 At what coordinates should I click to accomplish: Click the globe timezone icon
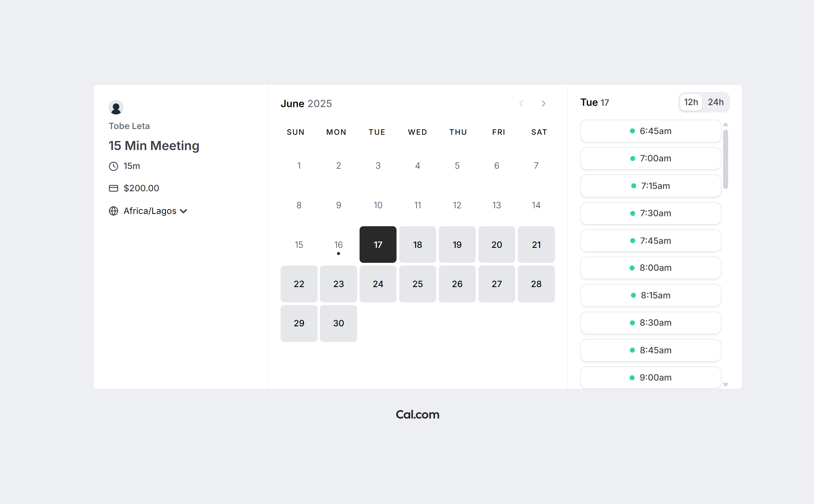coord(114,211)
